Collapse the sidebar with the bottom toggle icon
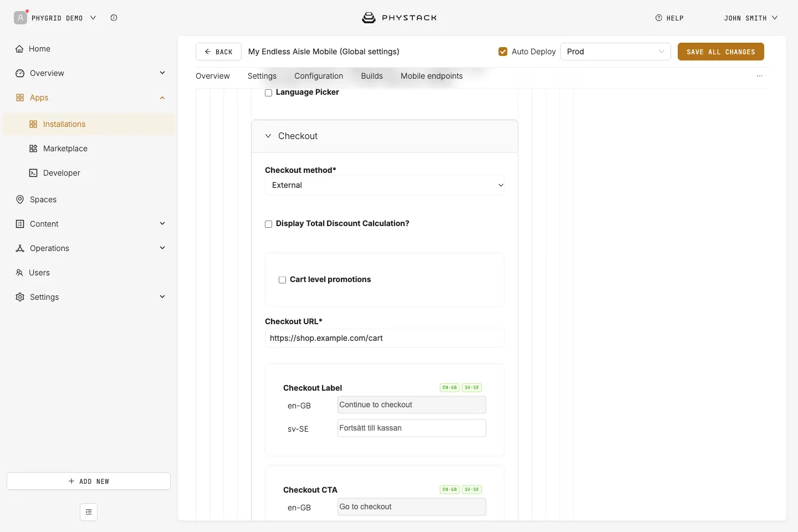The height and width of the screenshot is (532, 798). coord(89,512)
